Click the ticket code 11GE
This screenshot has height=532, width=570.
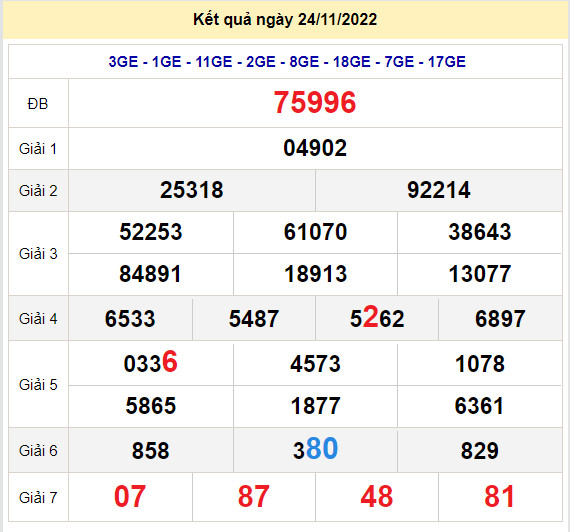214,62
